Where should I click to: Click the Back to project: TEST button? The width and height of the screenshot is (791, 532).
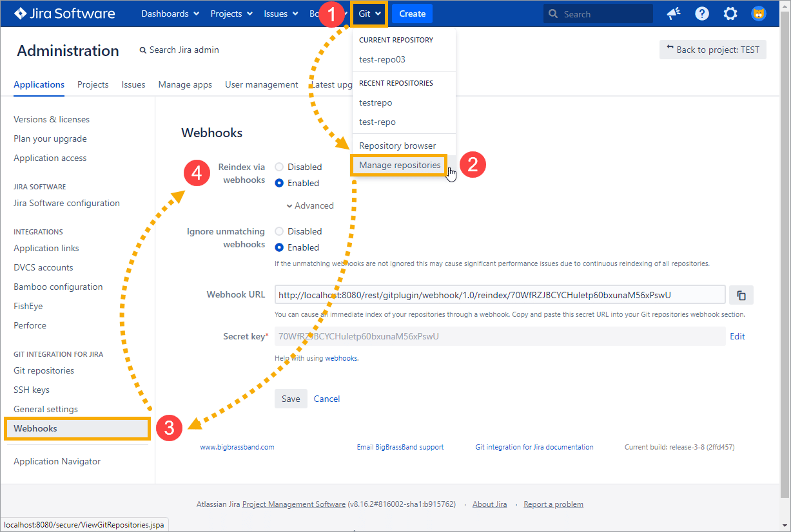712,50
